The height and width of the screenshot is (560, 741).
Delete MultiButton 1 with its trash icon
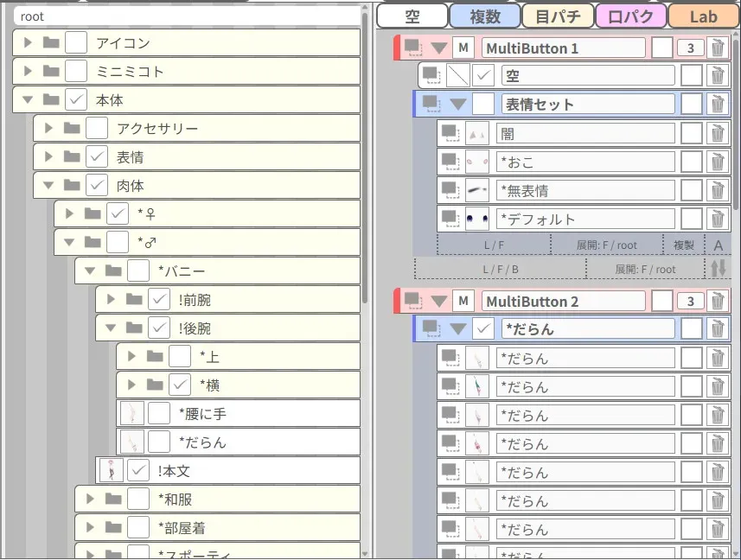click(x=718, y=48)
